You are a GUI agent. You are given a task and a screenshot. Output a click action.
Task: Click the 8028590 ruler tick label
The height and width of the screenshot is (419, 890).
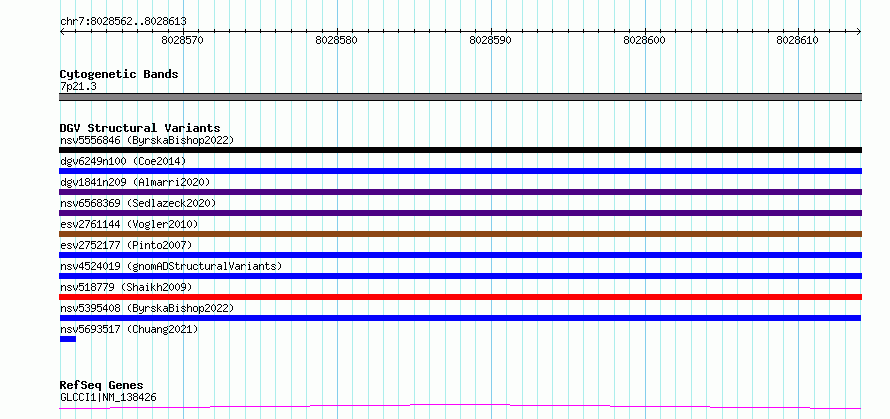point(490,40)
